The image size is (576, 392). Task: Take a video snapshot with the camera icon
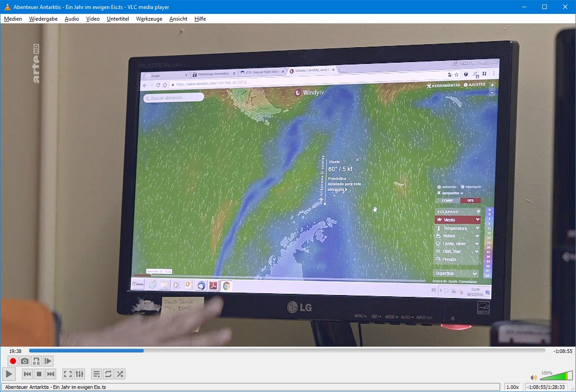coord(25,361)
